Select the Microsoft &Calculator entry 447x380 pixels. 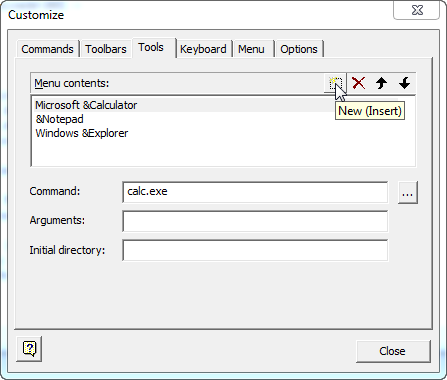(216, 105)
